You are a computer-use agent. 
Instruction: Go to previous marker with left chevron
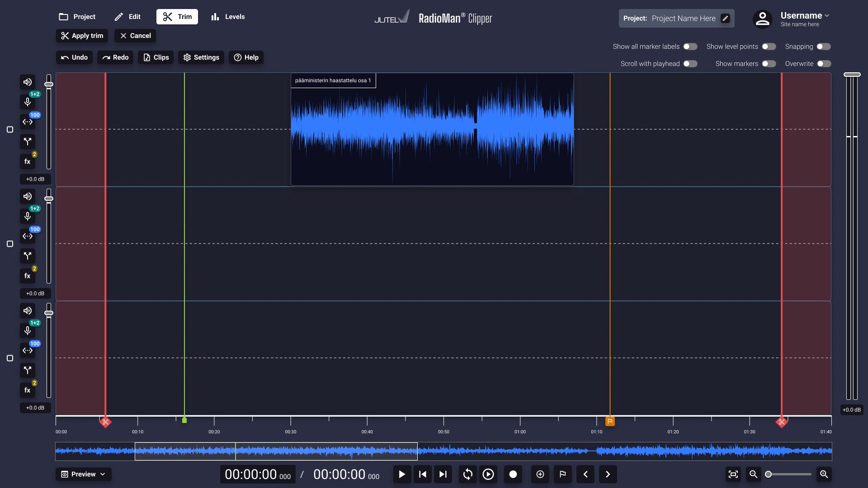(x=585, y=474)
